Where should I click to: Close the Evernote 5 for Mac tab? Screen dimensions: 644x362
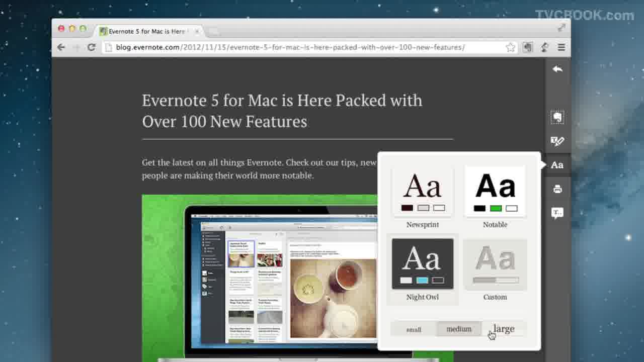click(197, 31)
